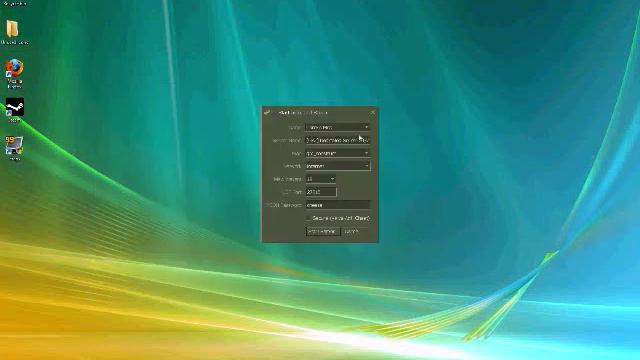Expand the Game dropdown list
The image size is (640, 360).
338,127
